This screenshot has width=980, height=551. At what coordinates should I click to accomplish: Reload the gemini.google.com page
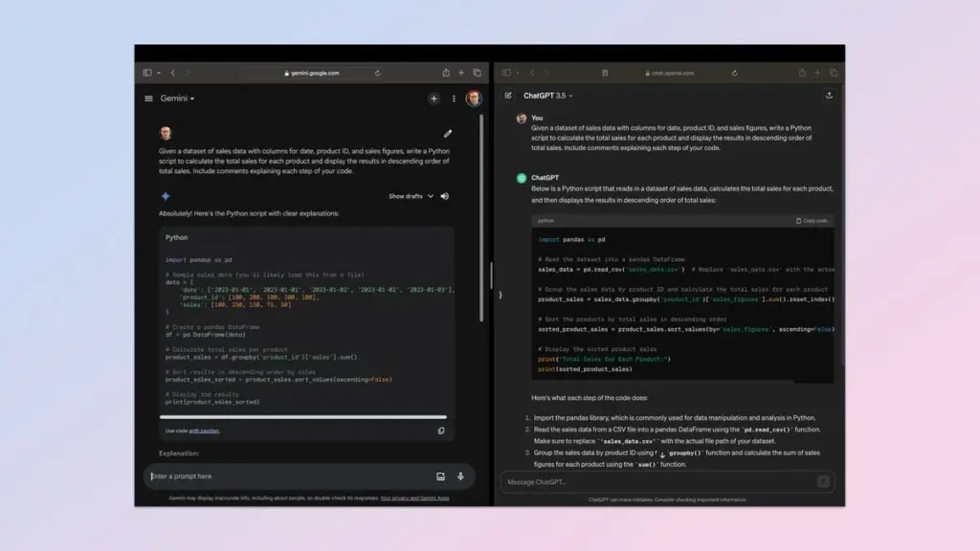click(377, 73)
